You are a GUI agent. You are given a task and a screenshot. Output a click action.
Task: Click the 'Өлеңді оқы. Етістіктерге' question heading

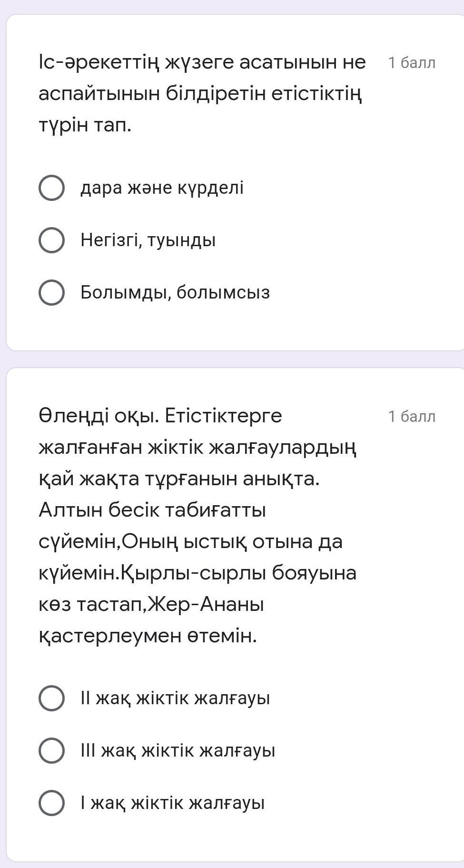coord(160,416)
